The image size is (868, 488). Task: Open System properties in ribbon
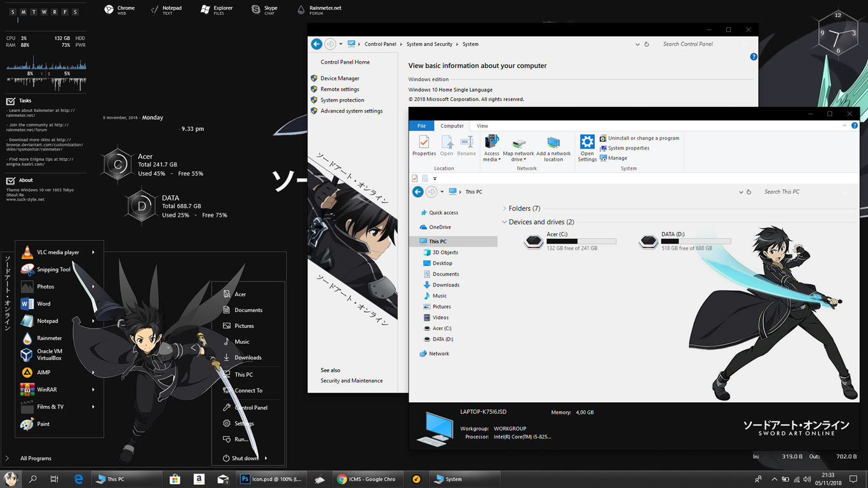click(x=624, y=148)
